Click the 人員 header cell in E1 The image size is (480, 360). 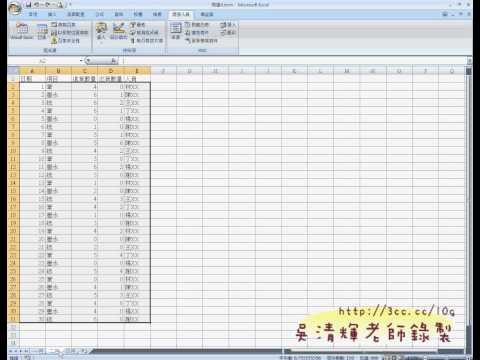[x=137, y=79]
